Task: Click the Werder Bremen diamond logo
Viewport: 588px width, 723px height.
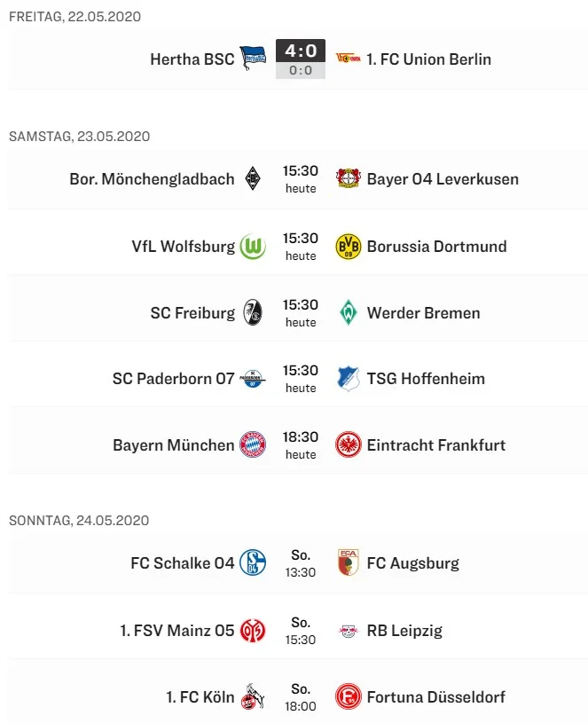Action: (349, 313)
